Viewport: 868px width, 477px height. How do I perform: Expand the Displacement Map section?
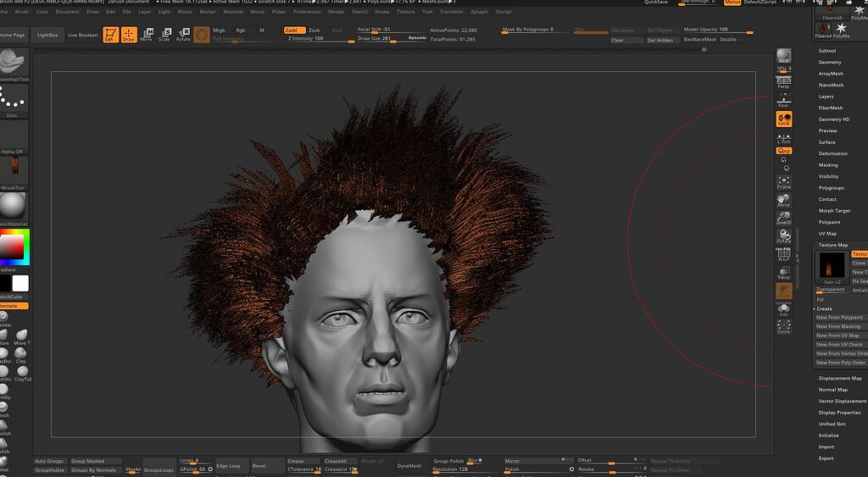[839, 378]
